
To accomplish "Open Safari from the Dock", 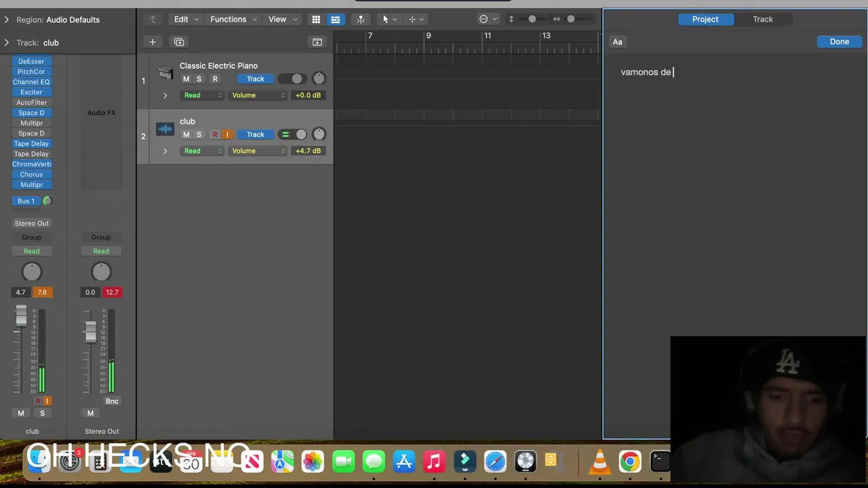I will [495, 462].
